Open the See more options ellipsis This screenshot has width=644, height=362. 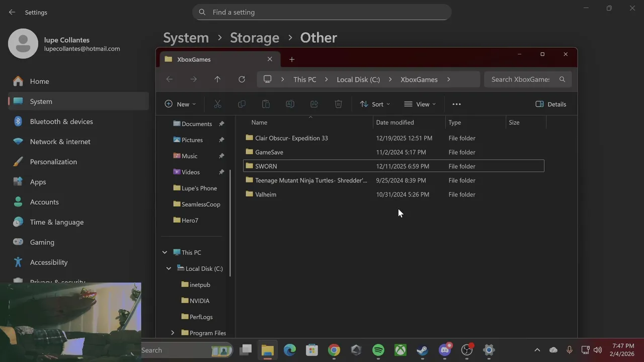456,104
